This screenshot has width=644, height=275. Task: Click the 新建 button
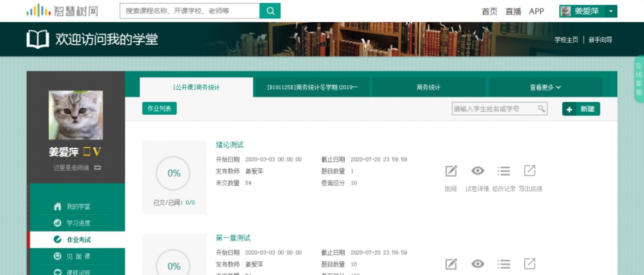(x=581, y=109)
